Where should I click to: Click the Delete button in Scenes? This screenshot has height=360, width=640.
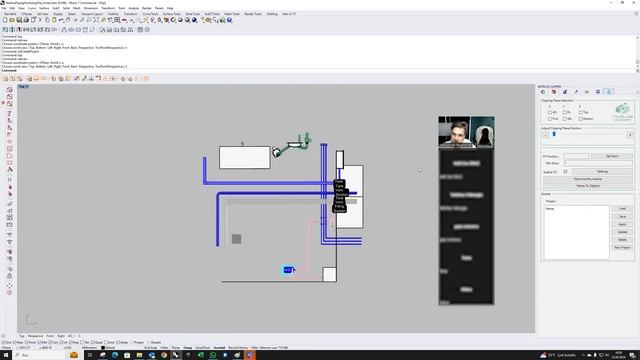[622, 240]
